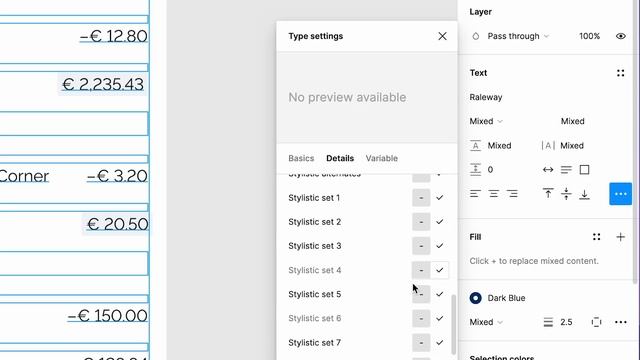Select the –€ 3.20 text on canvas
Image resolution: width=640 pixels, height=360 pixels.
117,176
